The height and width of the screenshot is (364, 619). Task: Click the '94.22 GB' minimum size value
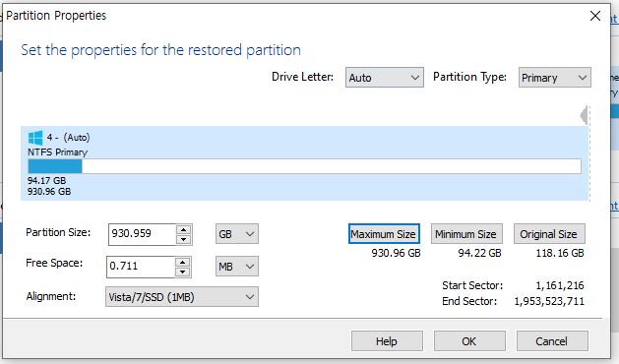[x=479, y=253]
